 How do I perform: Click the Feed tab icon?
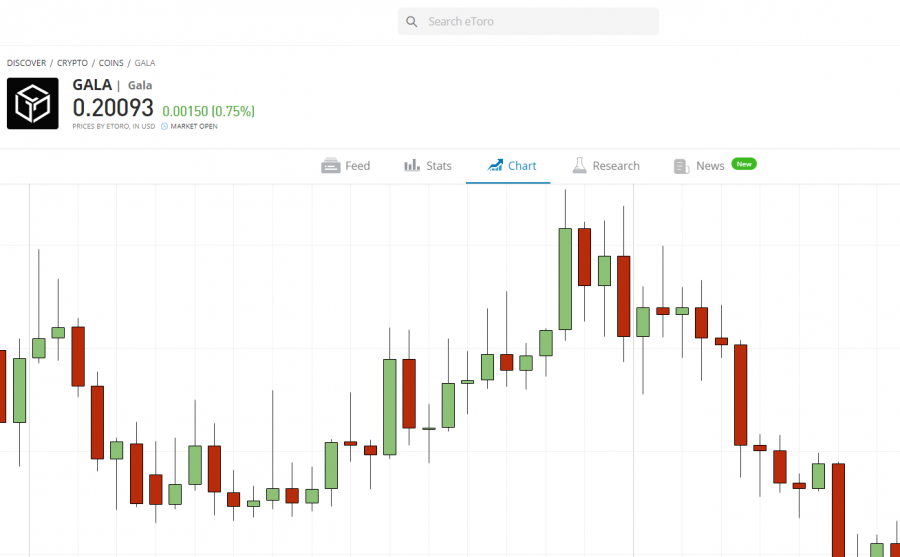pyautogui.click(x=331, y=166)
